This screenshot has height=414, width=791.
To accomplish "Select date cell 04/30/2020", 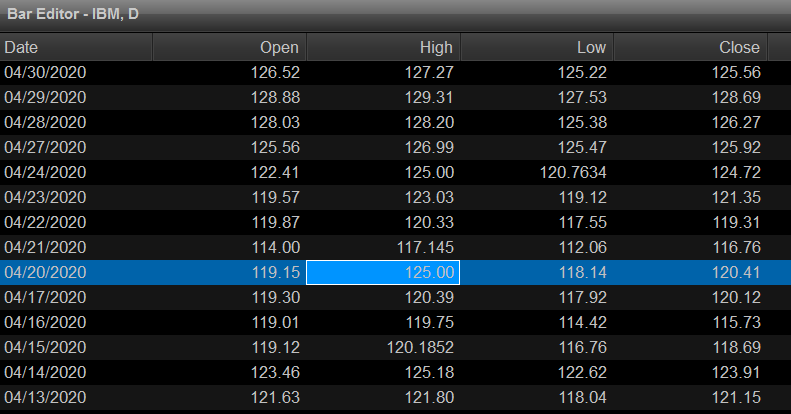I will tap(45, 73).
